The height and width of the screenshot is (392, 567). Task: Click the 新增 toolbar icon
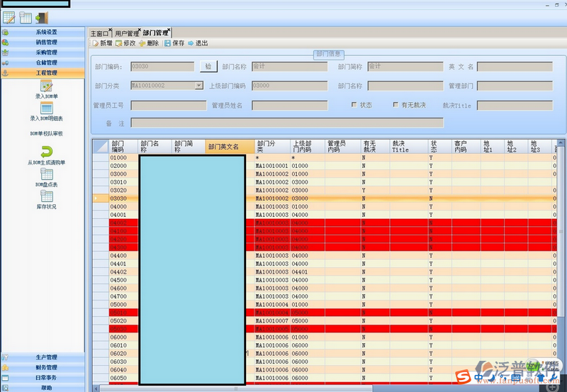(95, 43)
